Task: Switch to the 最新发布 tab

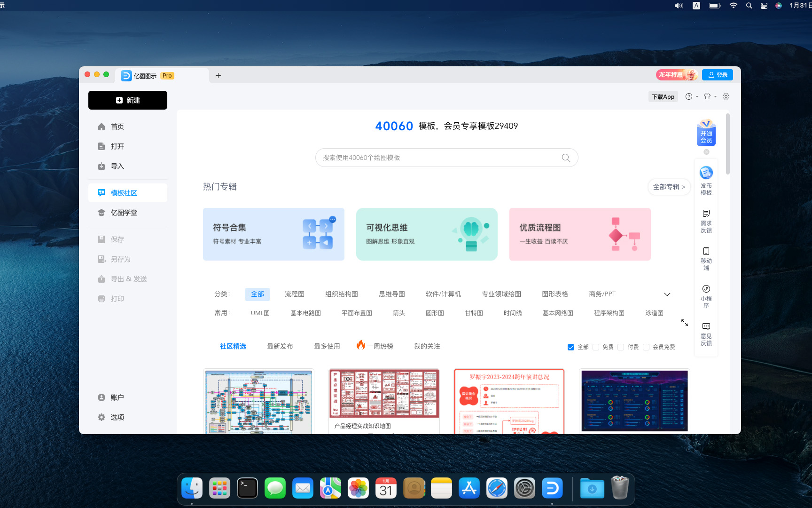Action: coord(279,346)
